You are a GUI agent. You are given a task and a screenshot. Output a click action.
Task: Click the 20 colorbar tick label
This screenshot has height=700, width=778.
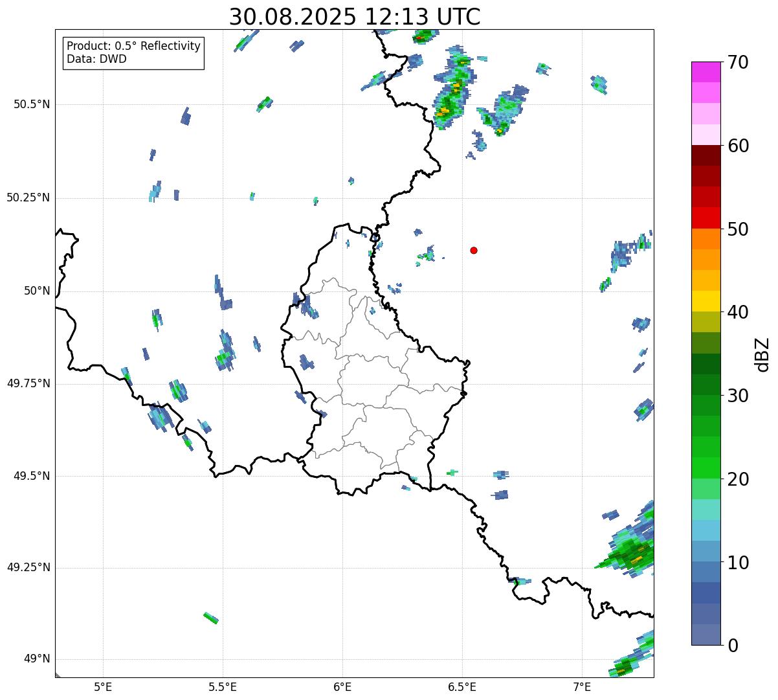[738, 479]
